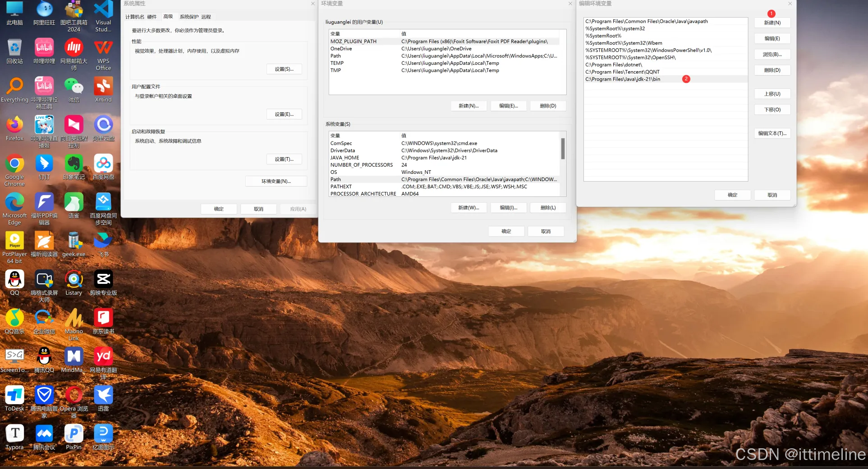Click the 环境变量(N)... button
The height and width of the screenshot is (469, 868).
276,181
